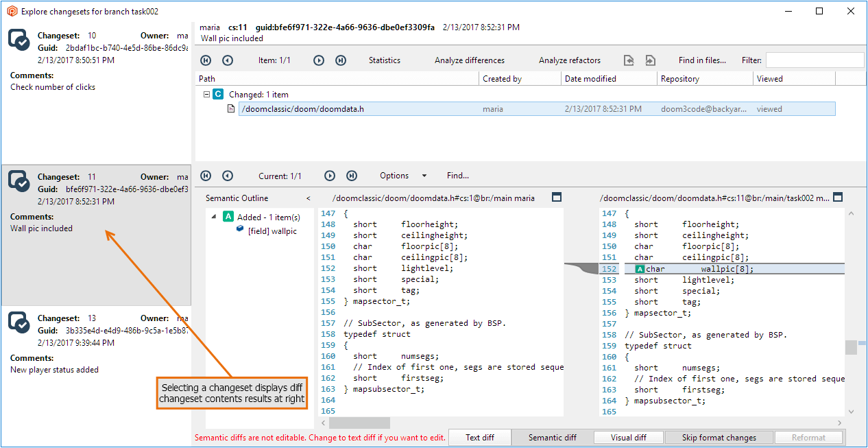This screenshot has width=868, height=448.
Task: Select changeset 11 'Wall pic included' comment
Action: 41,228
